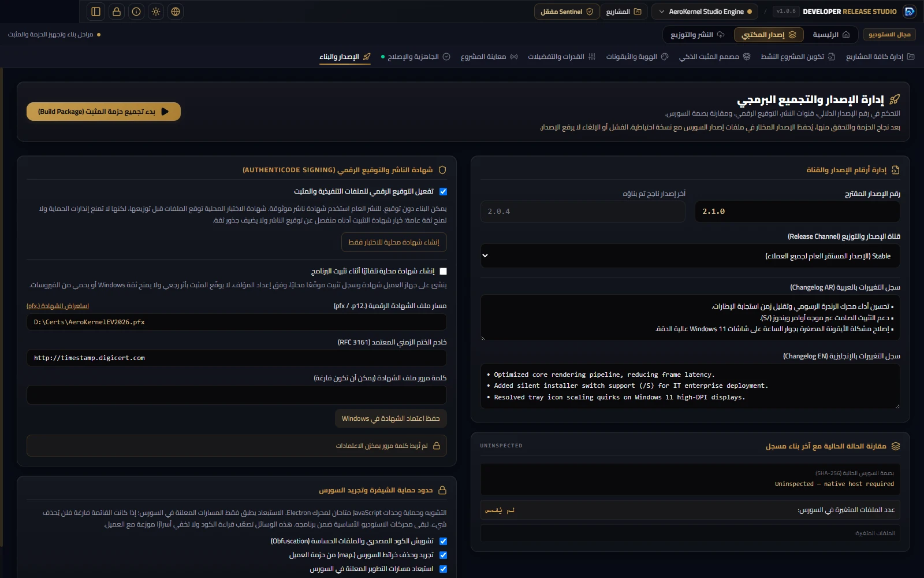Click folder icon of إدارة كافة المشاريع tab
Viewport: 924px width, 578px height.
click(x=911, y=57)
